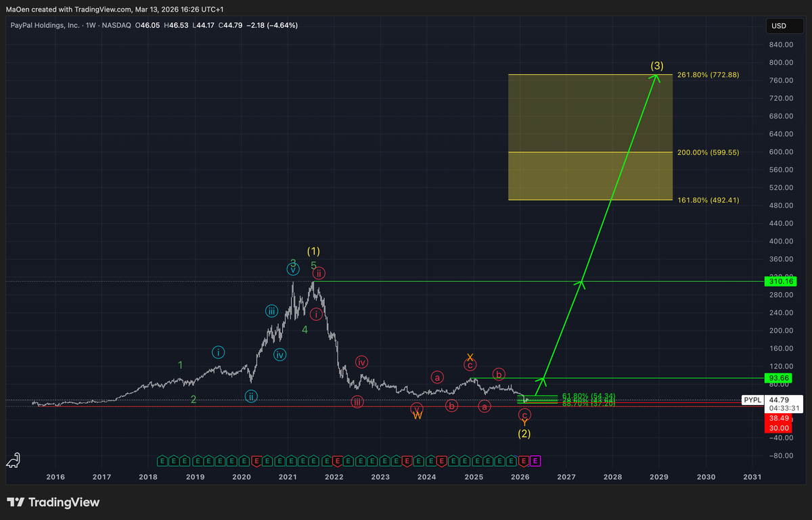Click the green 93.66 price label on right scale

(778, 378)
